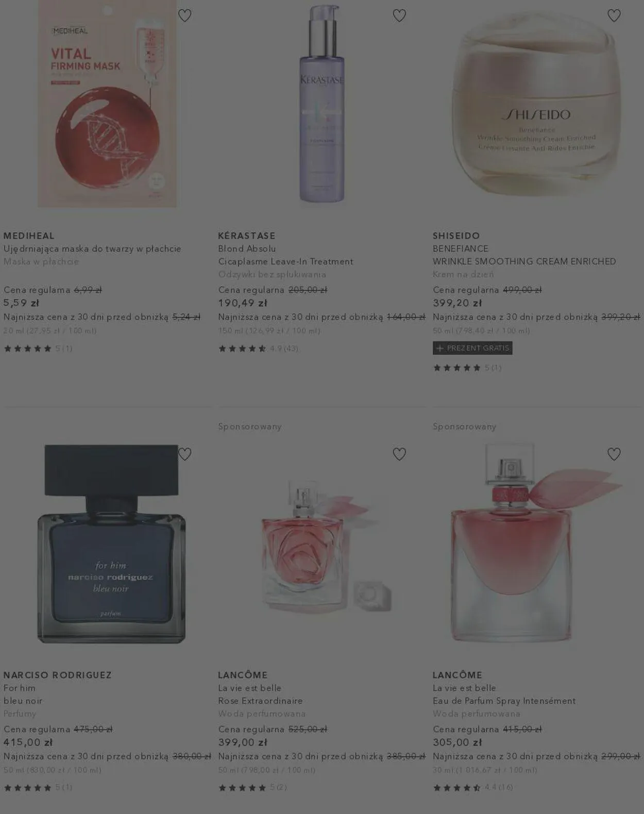The image size is (644, 814).
Task: Favorite the Kérastase Blond Absolu with heart
Action: [399, 15]
